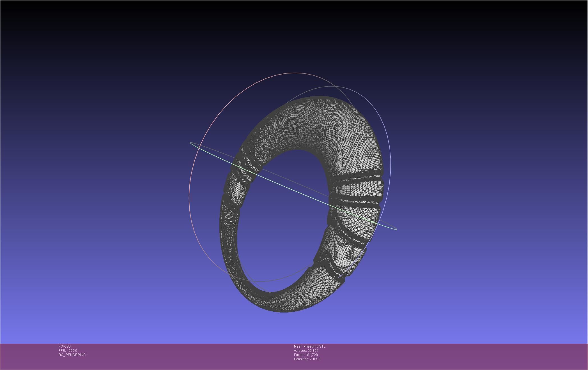Click the Mesh: chestring.STL label
The height and width of the screenshot is (370, 588).
pyautogui.click(x=310, y=346)
